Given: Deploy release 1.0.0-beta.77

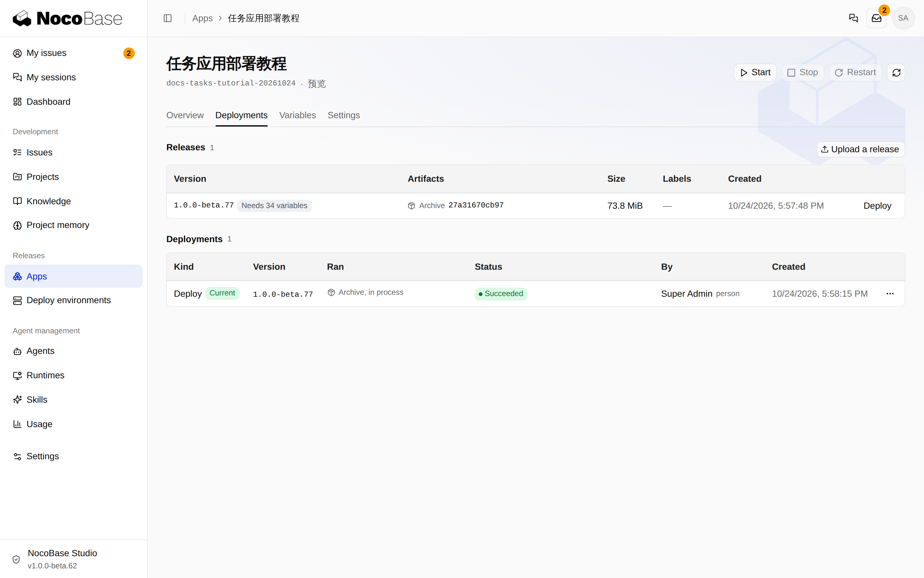Looking at the screenshot, I should [877, 206].
